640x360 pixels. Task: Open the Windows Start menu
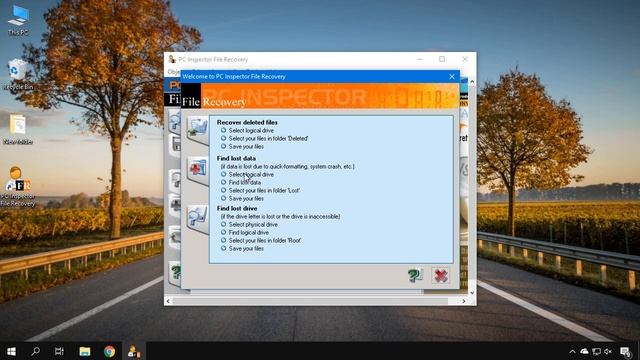[11, 351]
